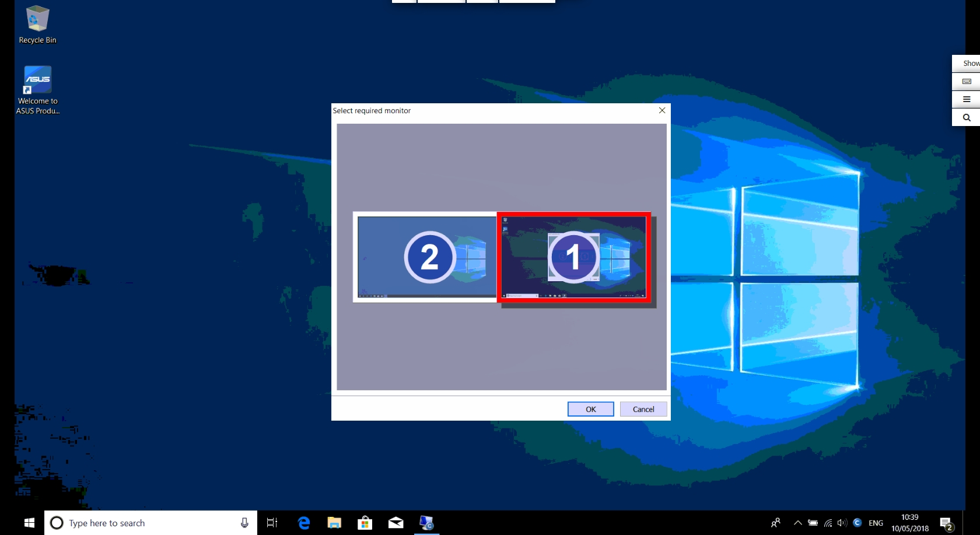Screen dimensions: 980x535
Task: Open the Recycle Bin desktop icon
Action: tap(37, 25)
